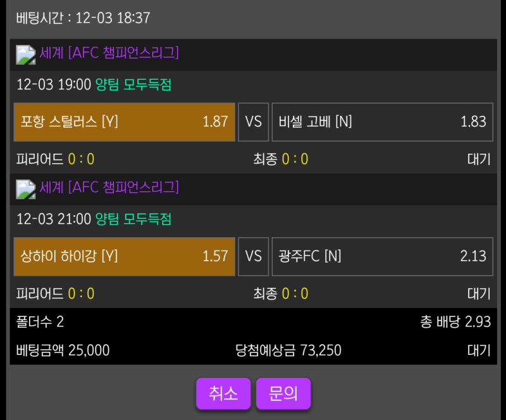This screenshot has height=420, width=506.
Task: Select 포항 스틸러스 [Y] bet option
Action: [125, 122]
